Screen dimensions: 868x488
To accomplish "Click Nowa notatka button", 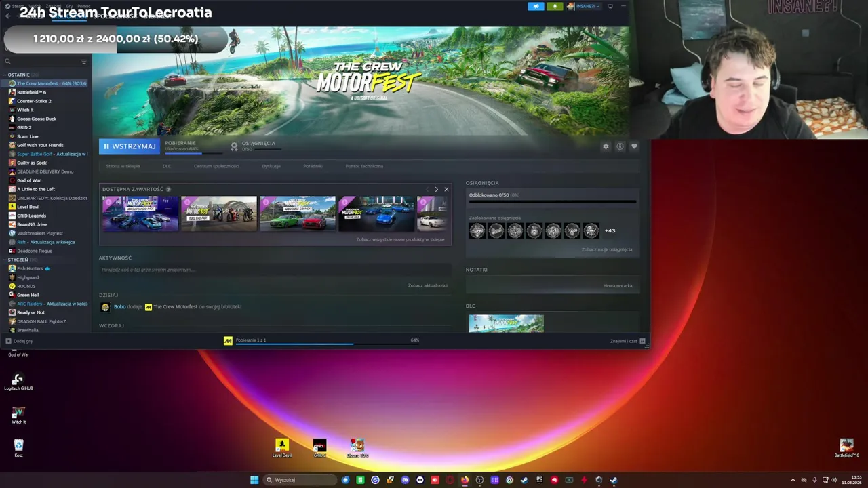I will click(x=618, y=285).
